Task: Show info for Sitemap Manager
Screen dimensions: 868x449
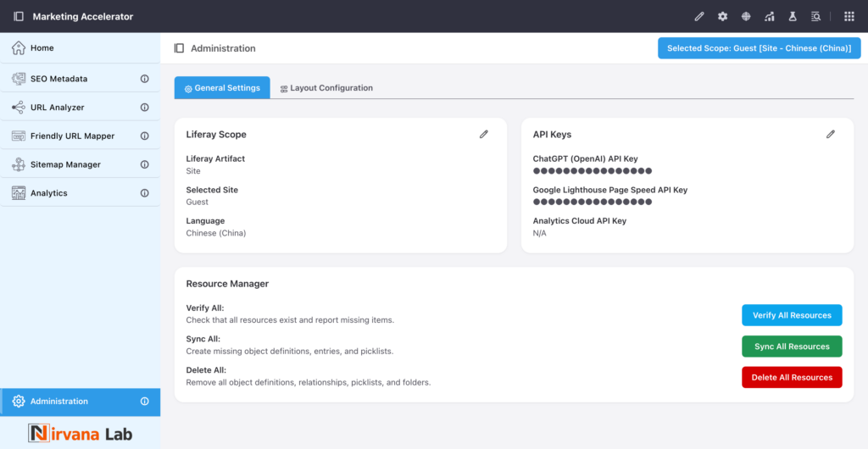Action: tap(144, 164)
